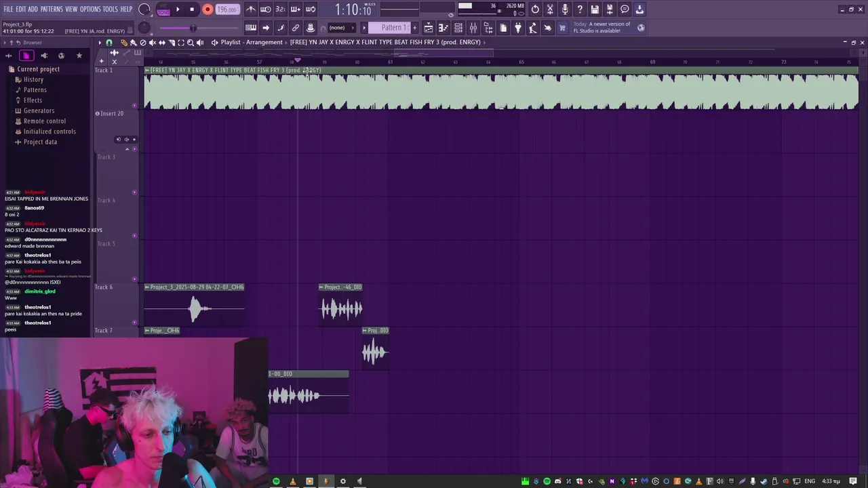Select the playlist Mute tool

[x=152, y=43]
